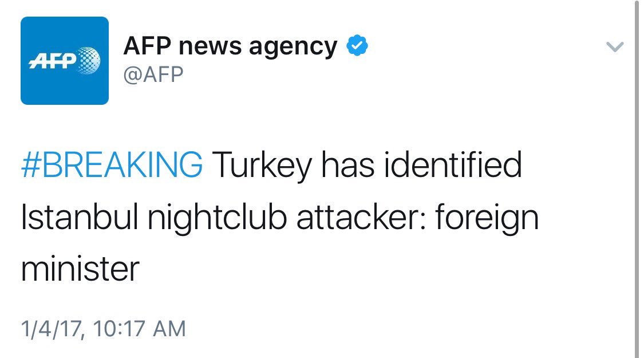644x358 pixels.
Task: Click the word minister in the tweet
Action: tap(80, 269)
